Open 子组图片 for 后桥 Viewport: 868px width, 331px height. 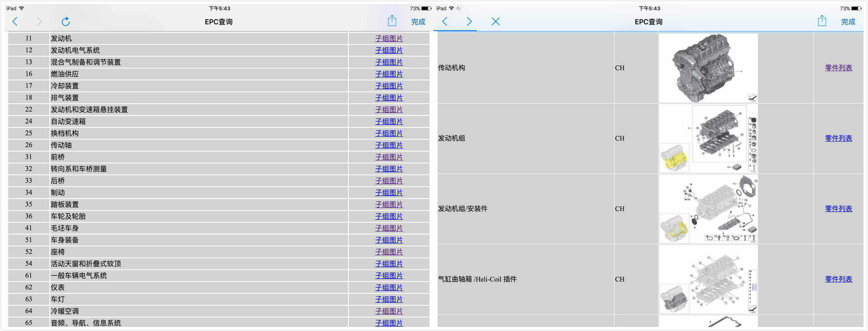[389, 181]
